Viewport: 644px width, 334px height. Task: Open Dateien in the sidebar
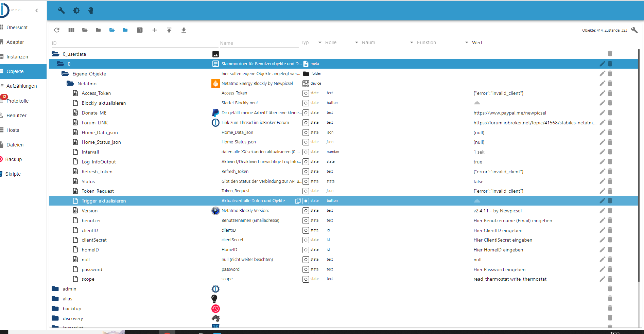tap(23, 145)
